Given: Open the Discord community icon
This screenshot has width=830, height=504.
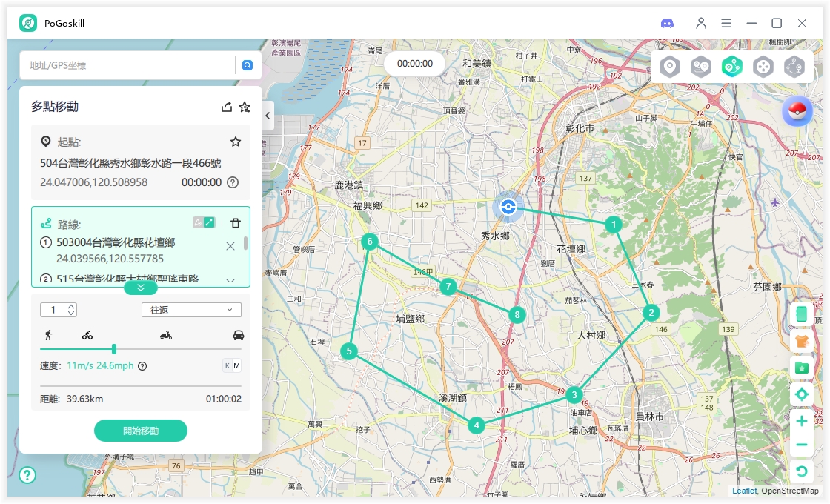Looking at the screenshot, I should click(x=667, y=23).
